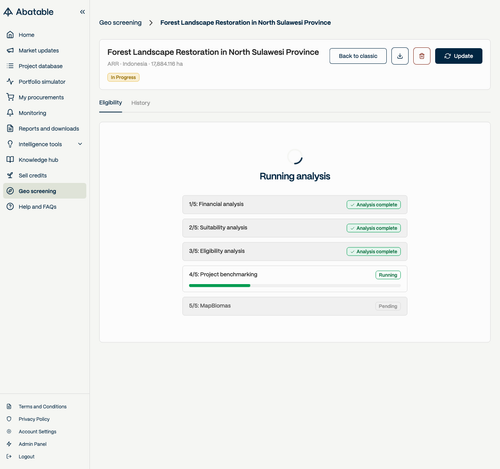This screenshot has width=500, height=469.
Task: Open Terms and Conditions link
Action: [x=43, y=406]
